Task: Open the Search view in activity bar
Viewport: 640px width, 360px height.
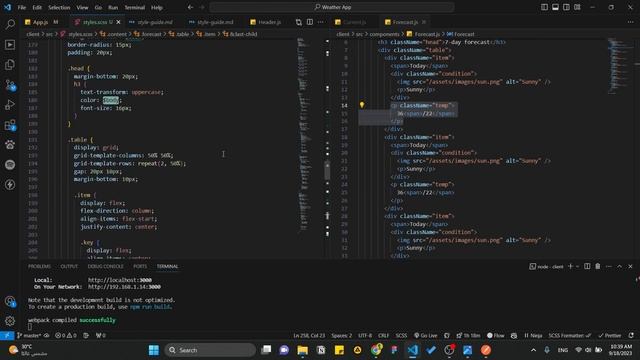Action: [x=10, y=24]
